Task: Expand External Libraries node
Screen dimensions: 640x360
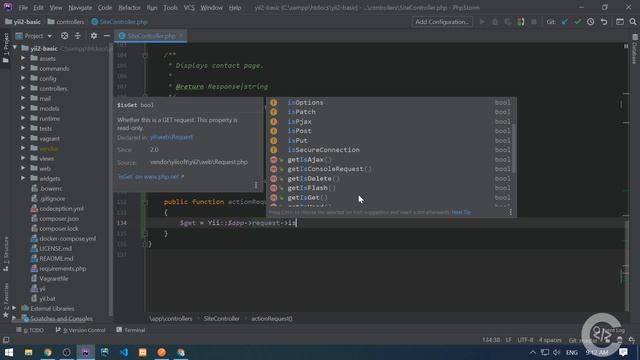Action: [14, 308]
